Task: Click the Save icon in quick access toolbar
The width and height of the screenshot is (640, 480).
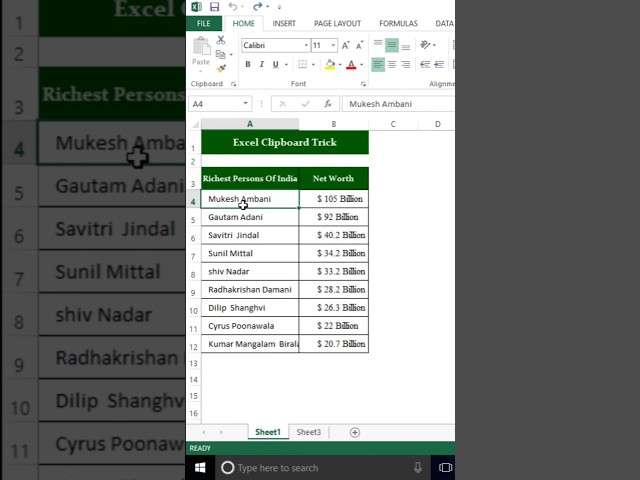Action: pos(214,7)
